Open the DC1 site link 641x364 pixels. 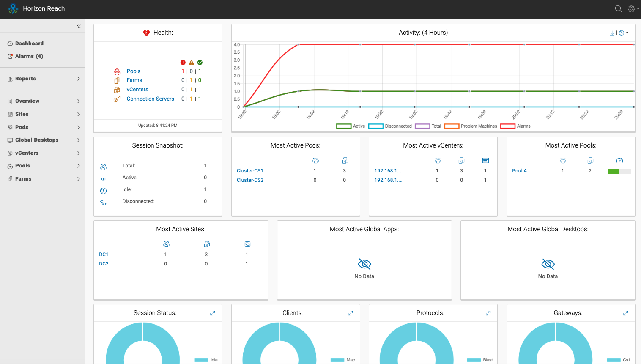[x=104, y=255]
